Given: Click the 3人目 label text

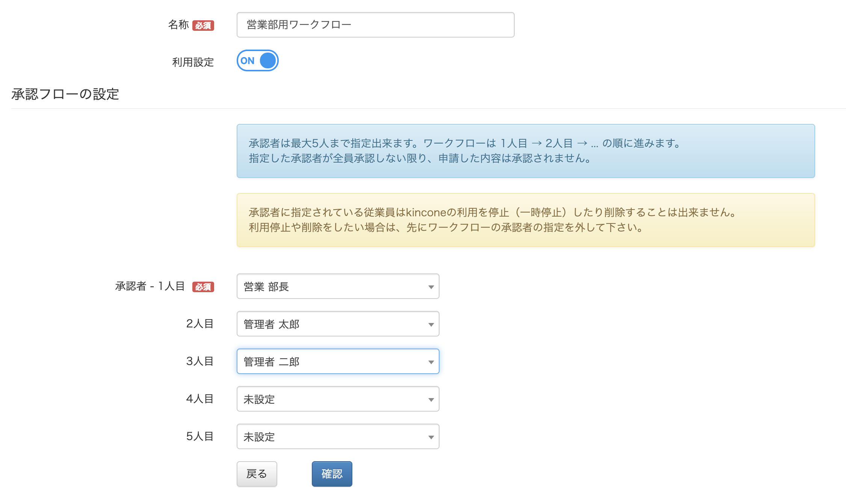Looking at the screenshot, I should [x=199, y=361].
